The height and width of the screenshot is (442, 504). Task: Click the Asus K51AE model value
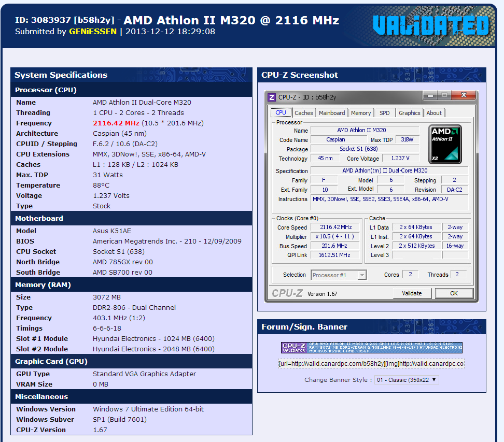(112, 231)
